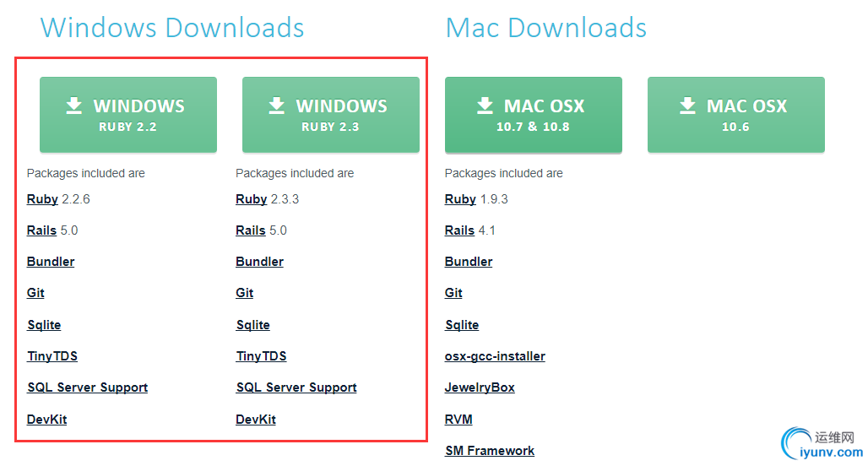The image size is (868, 466).
Task: Open SQL Server Support link, Ruby 2.3 column
Action: click(296, 387)
